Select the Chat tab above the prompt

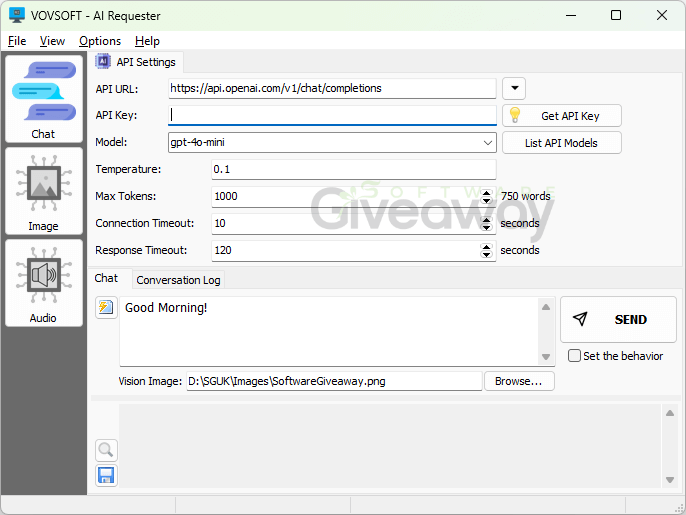pyautogui.click(x=106, y=278)
